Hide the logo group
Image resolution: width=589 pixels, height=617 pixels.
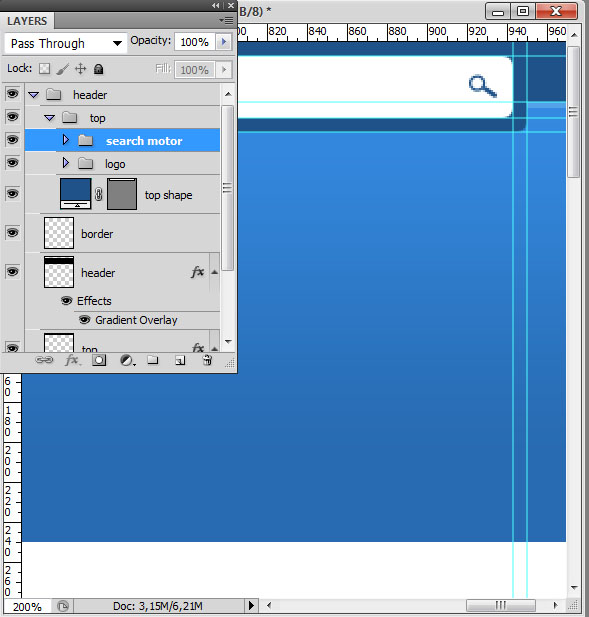tap(13, 163)
